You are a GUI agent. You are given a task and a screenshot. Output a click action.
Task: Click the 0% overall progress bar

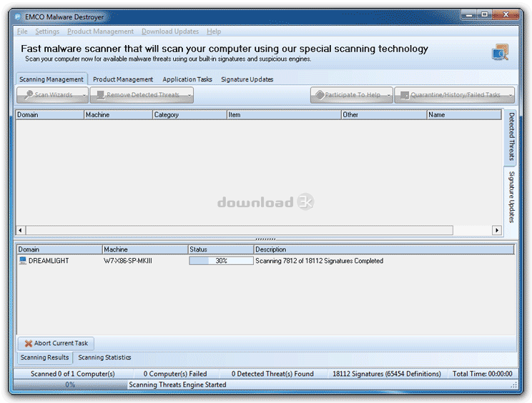pos(70,384)
